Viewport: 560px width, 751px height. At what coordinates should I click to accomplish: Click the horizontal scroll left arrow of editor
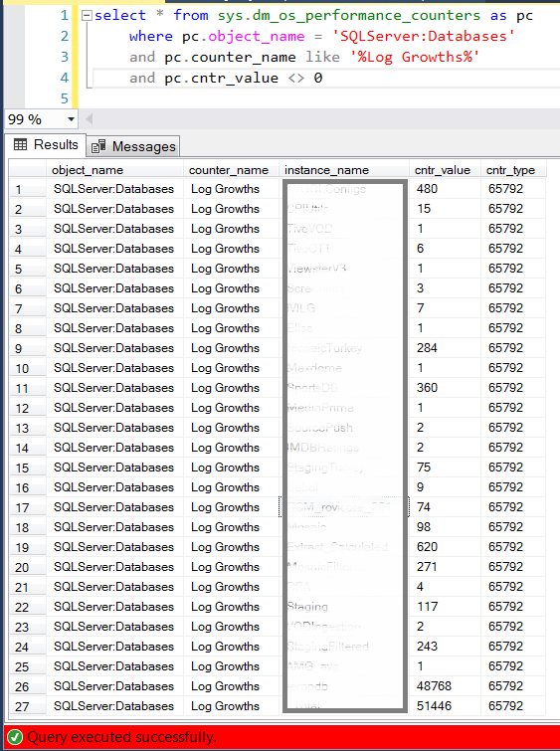[x=90, y=119]
